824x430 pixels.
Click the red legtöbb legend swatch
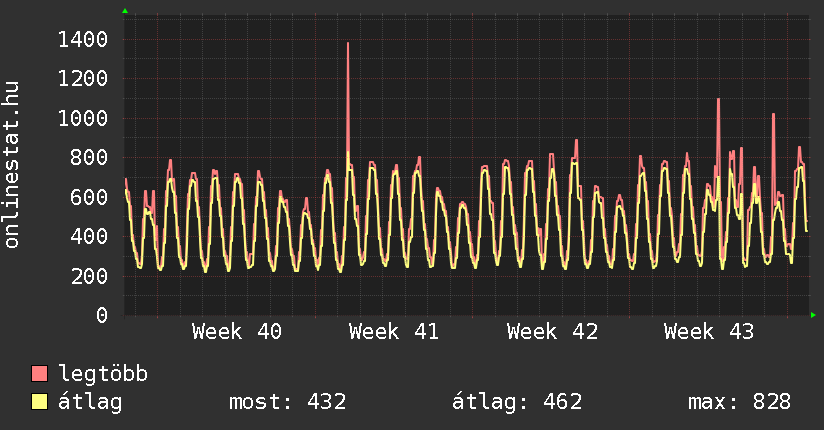pos(39,374)
